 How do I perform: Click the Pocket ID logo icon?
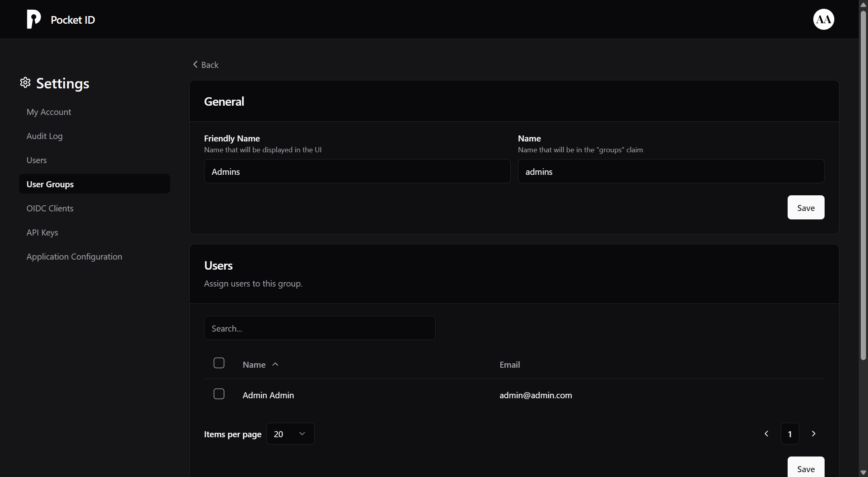(34, 19)
